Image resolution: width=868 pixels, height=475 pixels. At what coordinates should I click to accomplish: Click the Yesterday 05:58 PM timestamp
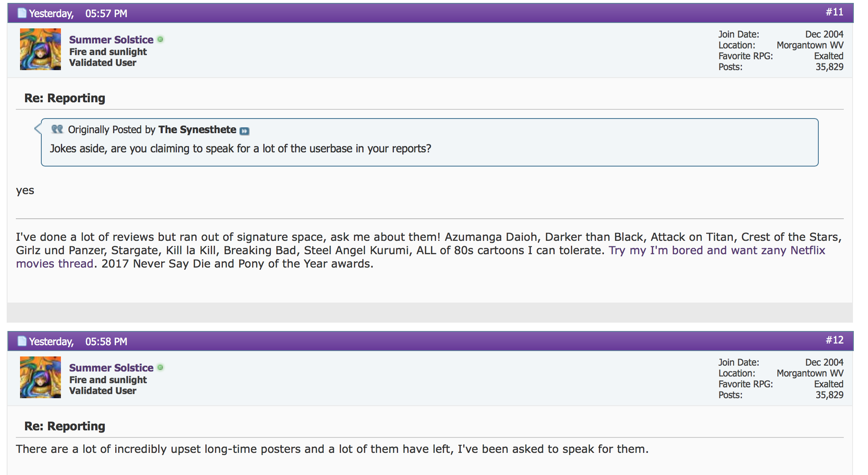[78, 342]
